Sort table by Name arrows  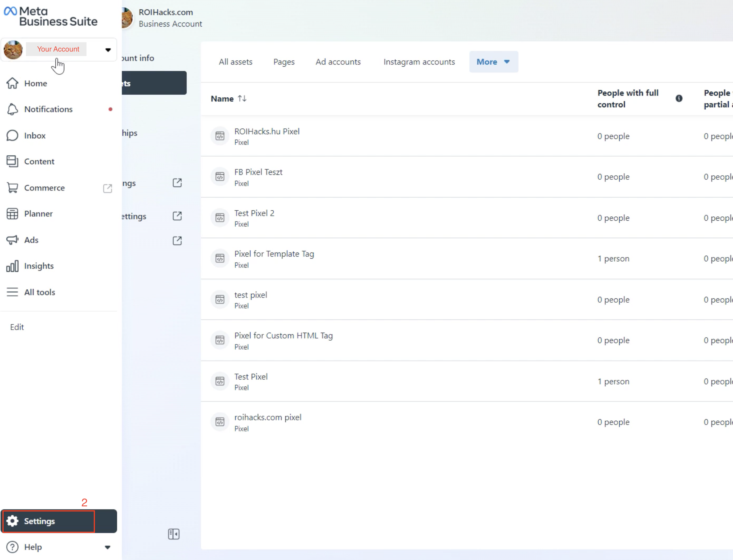point(242,99)
